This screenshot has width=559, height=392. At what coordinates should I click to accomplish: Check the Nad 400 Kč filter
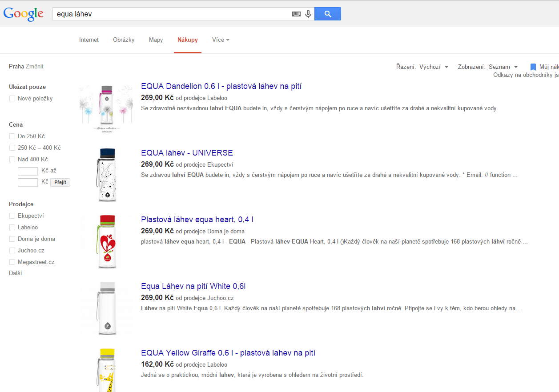pos(12,159)
